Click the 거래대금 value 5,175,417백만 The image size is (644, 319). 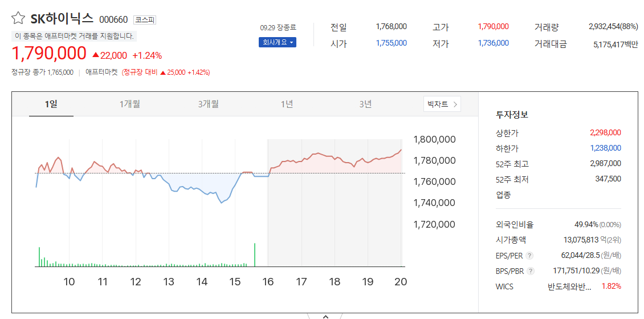(616, 45)
